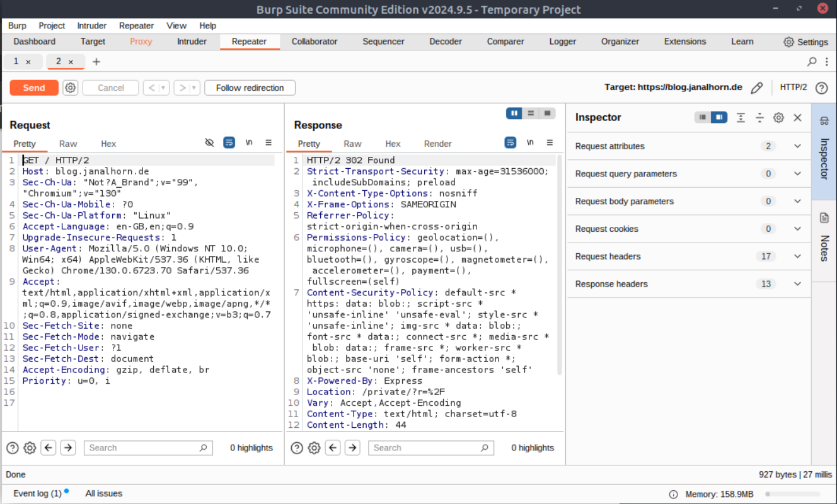This screenshot has width=837, height=504.
Task: Click the orange Send button
Action: [34, 88]
